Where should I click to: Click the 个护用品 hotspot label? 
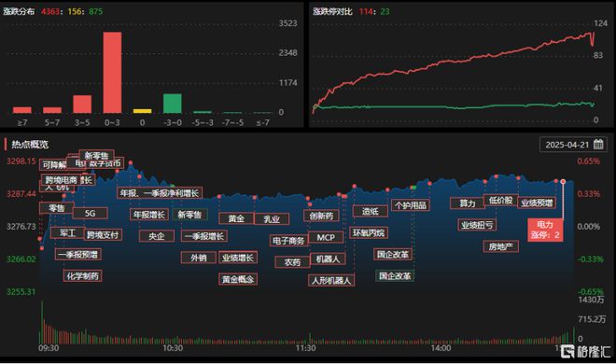411,205
